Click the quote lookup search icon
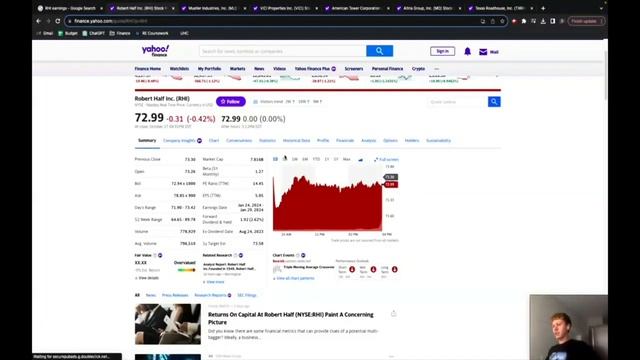The width and height of the screenshot is (640, 360). click(494, 102)
